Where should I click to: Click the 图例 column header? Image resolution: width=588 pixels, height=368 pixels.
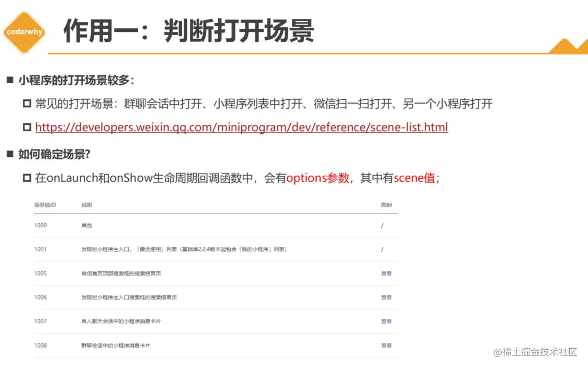click(x=386, y=205)
